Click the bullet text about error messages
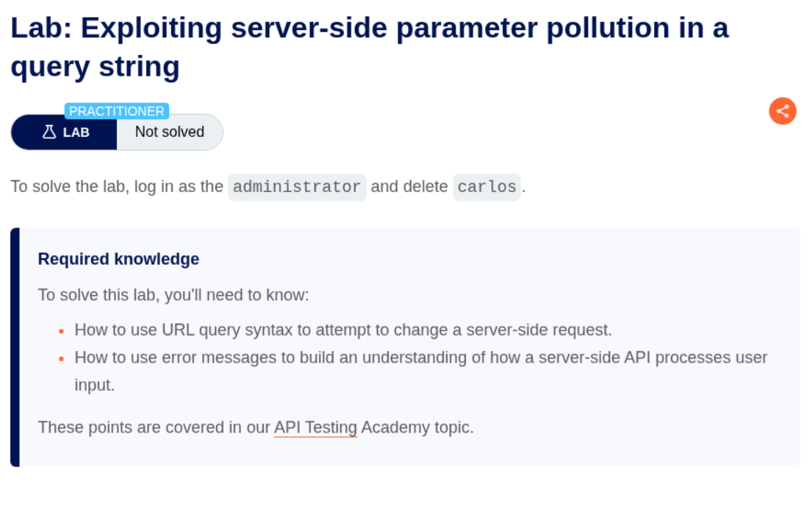This screenshot has width=812, height=509. tap(420, 357)
